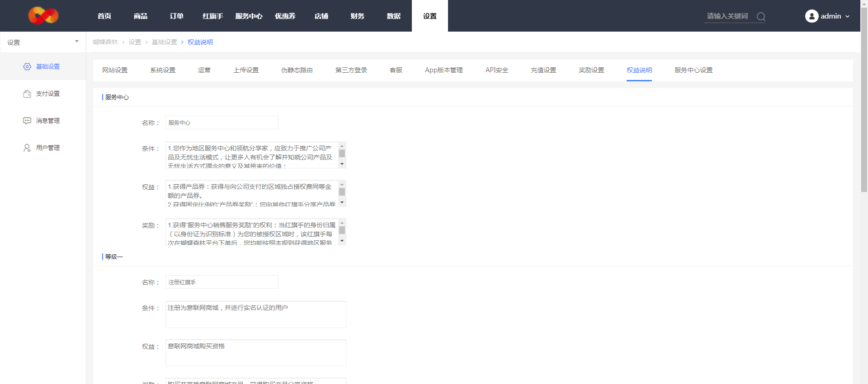Click the 支付设置 wallet icon
Screen dimensions: 868x384
[x=27, y=94]
